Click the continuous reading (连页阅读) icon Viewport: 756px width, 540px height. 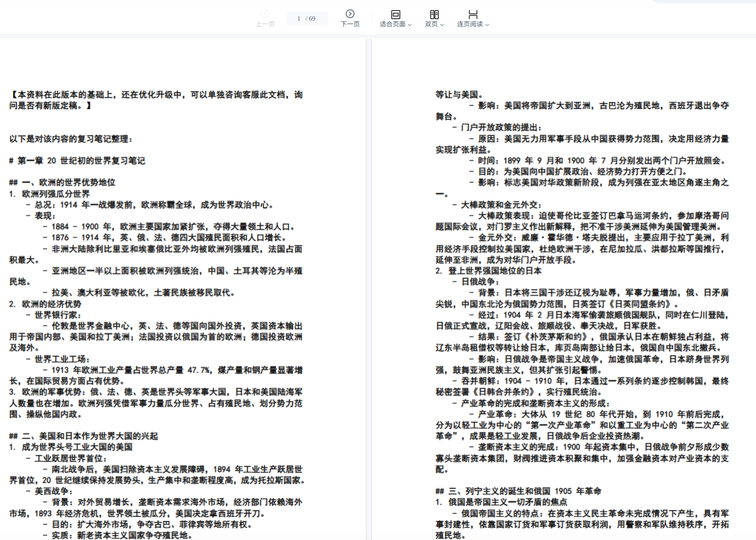pos(472,14)
